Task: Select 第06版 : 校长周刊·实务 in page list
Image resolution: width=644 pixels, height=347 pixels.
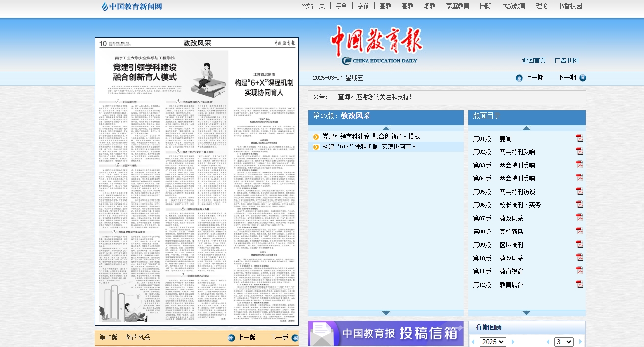Action: [x=507, y=205]
